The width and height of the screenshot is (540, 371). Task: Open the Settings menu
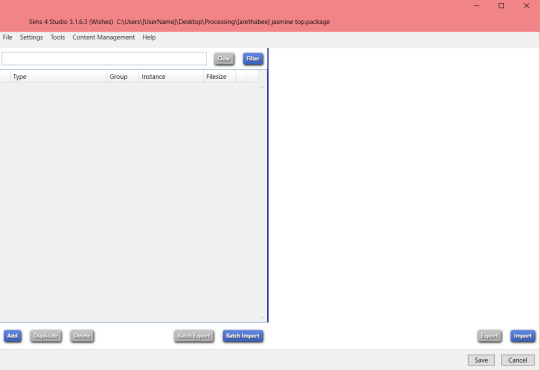pyautogui.click(x=31, y=37)
